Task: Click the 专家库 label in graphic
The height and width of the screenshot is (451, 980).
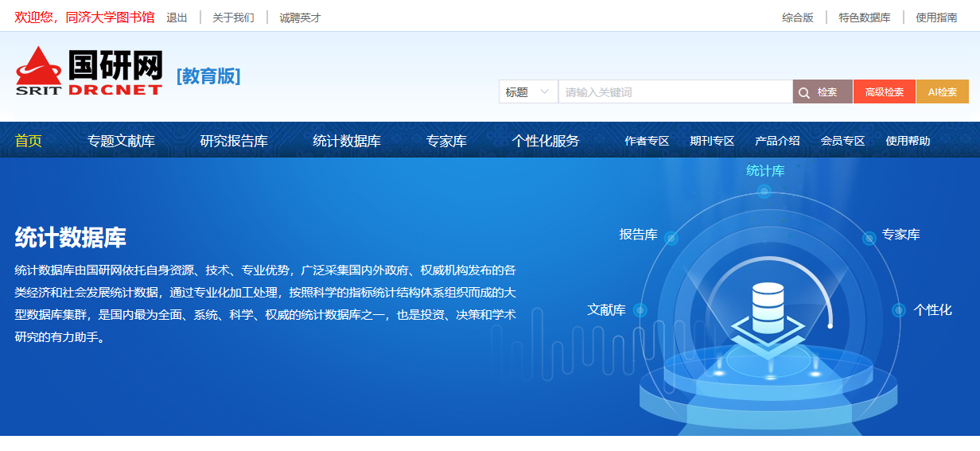Action: click(901, 235)
